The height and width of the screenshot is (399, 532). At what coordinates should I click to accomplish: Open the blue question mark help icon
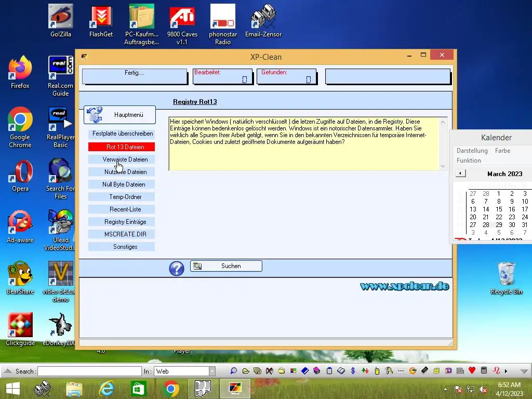tap(177, 269)
